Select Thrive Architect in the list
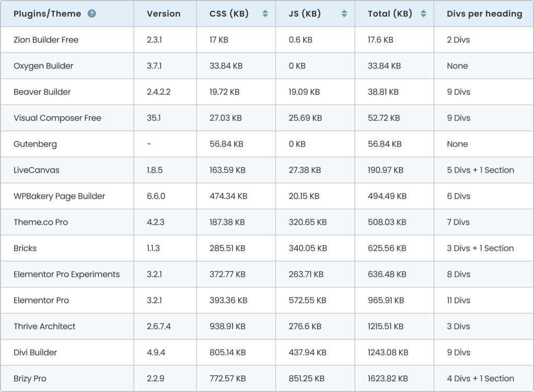 pyautogui.click(x=44, y=326)
